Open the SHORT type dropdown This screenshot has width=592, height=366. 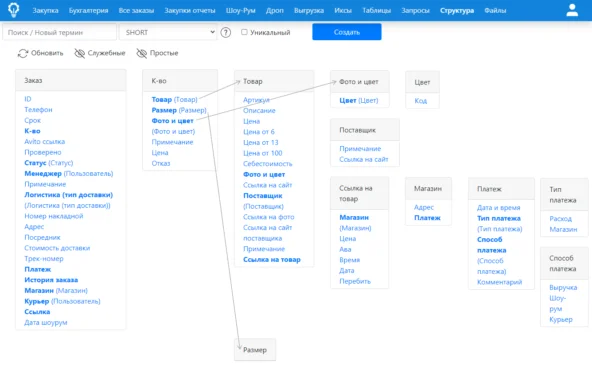tap(168, 32)
